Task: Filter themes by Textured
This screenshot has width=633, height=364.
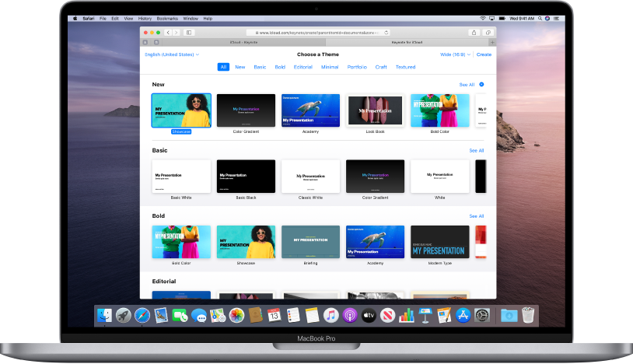Action: point(405,67)
